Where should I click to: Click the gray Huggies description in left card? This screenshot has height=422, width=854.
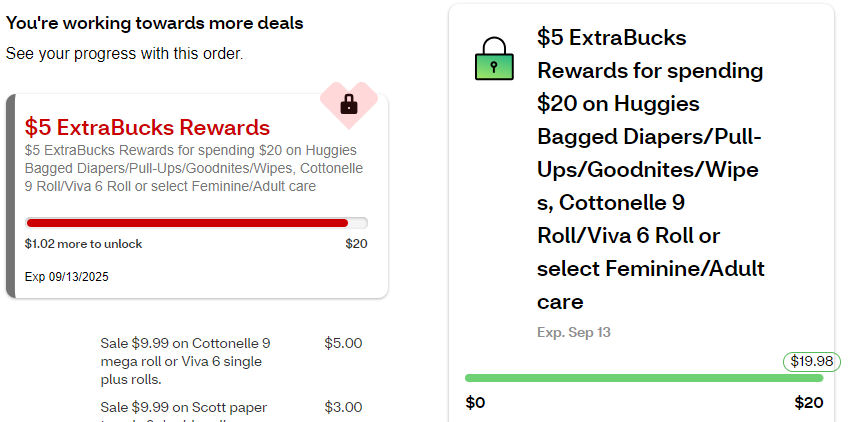[x=194, y=168]
